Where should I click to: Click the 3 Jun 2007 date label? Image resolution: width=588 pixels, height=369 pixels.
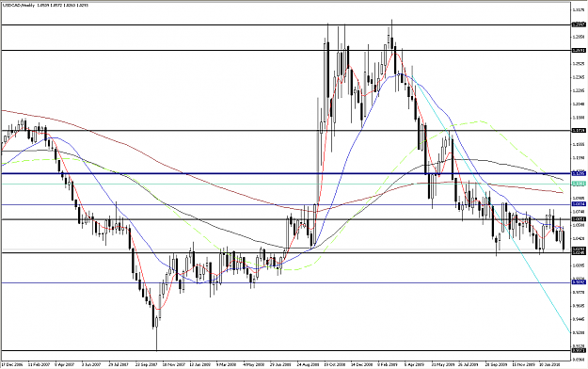tap(91, 364)
